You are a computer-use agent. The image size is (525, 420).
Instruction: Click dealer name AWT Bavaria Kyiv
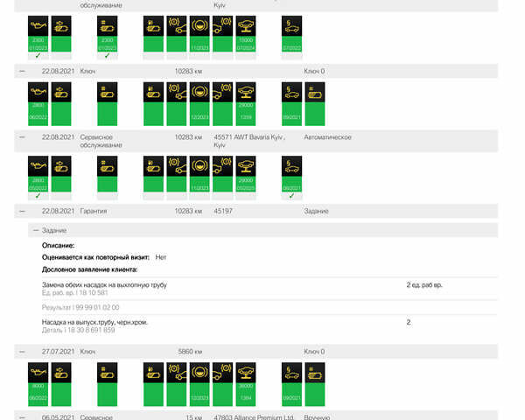pyautogui.click(x=249, y=136)
